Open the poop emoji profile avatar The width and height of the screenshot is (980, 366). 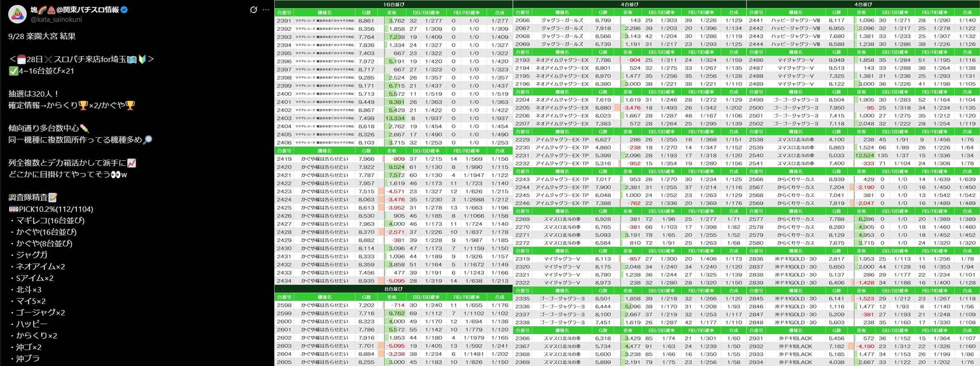click(x=17, y=14)
